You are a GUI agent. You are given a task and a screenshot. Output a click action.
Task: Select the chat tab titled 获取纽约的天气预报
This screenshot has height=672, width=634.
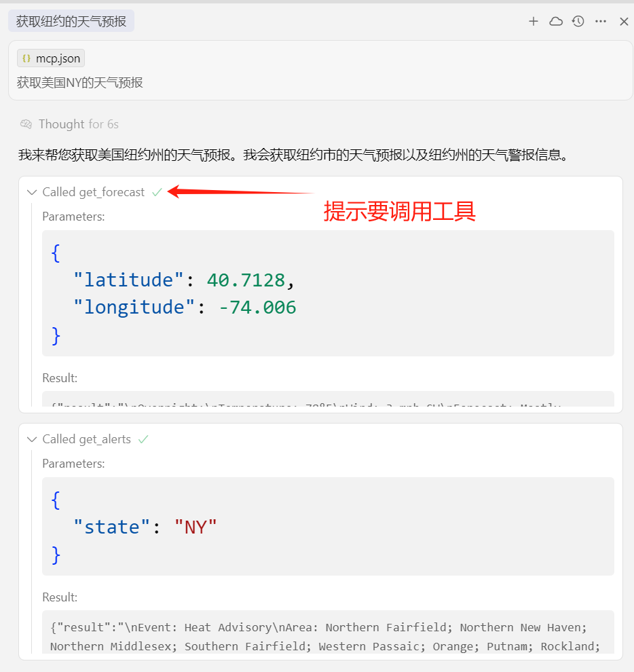click(x=71, y=21)
